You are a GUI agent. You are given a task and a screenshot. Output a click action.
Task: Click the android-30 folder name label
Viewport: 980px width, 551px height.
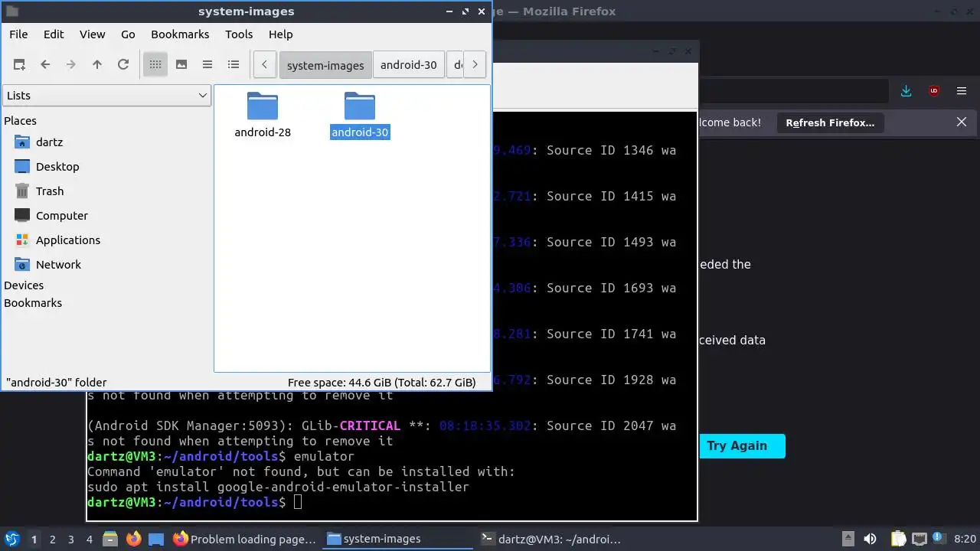(360, 132)
